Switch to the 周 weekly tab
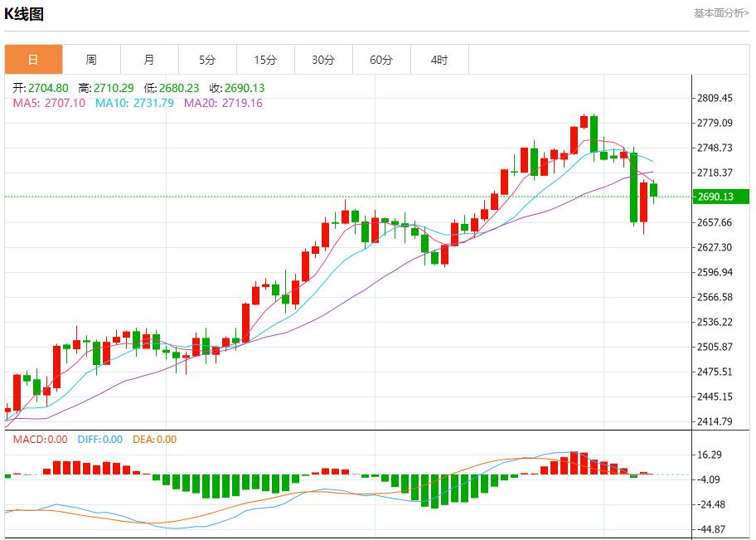 point(91,60)
